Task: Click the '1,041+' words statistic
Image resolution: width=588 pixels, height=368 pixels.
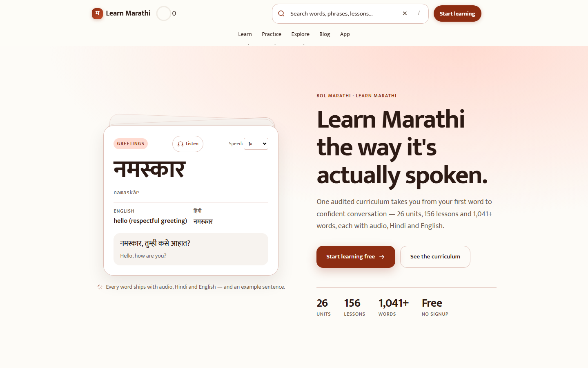Action: (394, 303)
